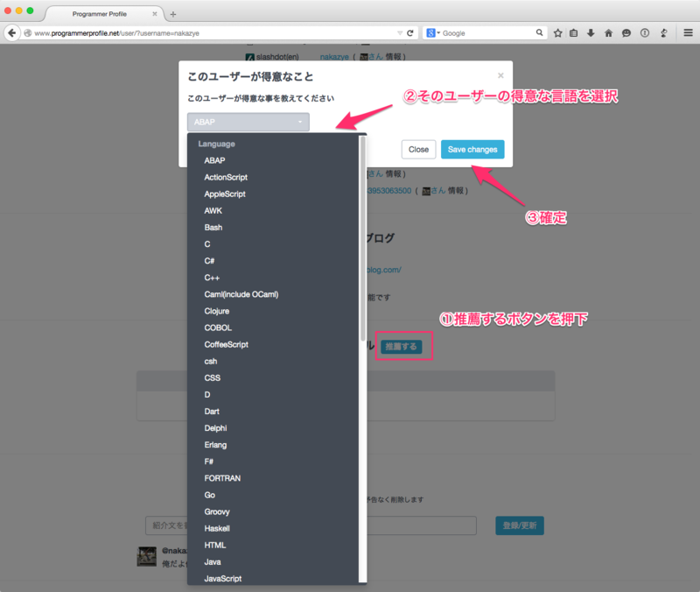Close the dialog with the X

point(500,75)
